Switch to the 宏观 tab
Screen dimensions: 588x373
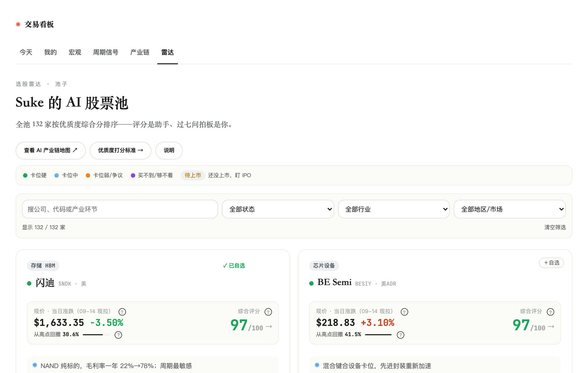pos(75,52)
